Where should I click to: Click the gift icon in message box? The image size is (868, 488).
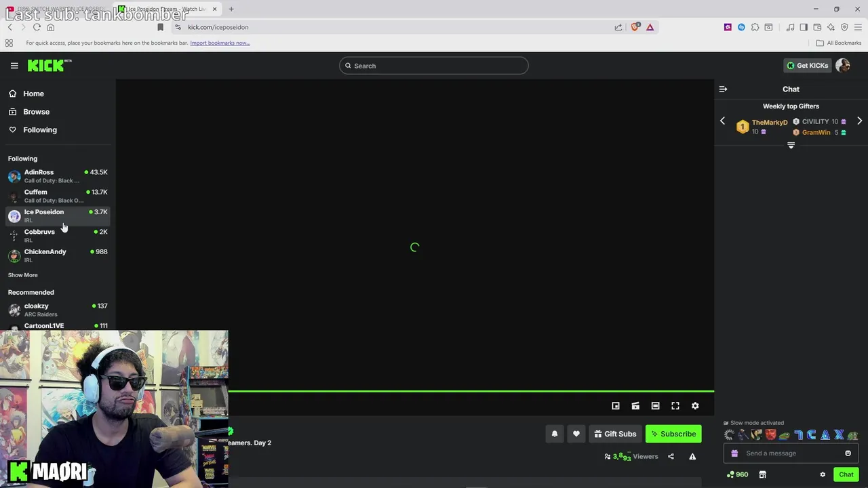(734, 453)
